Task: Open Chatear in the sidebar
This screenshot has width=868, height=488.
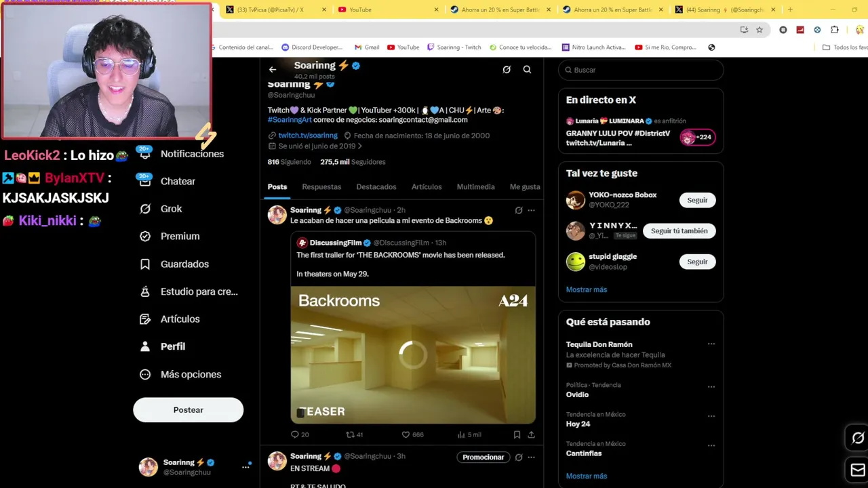Action: [x=167, y=181]
